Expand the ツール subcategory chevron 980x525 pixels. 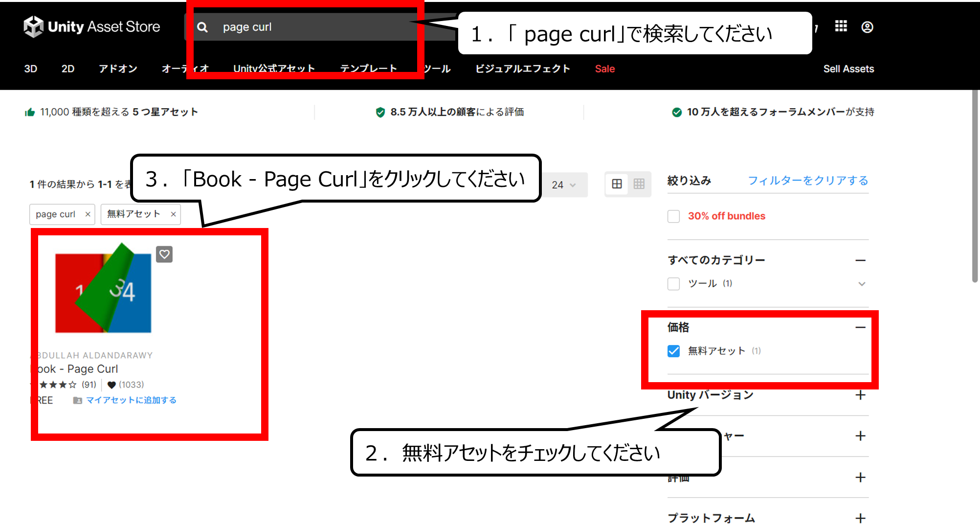point(862,284)
